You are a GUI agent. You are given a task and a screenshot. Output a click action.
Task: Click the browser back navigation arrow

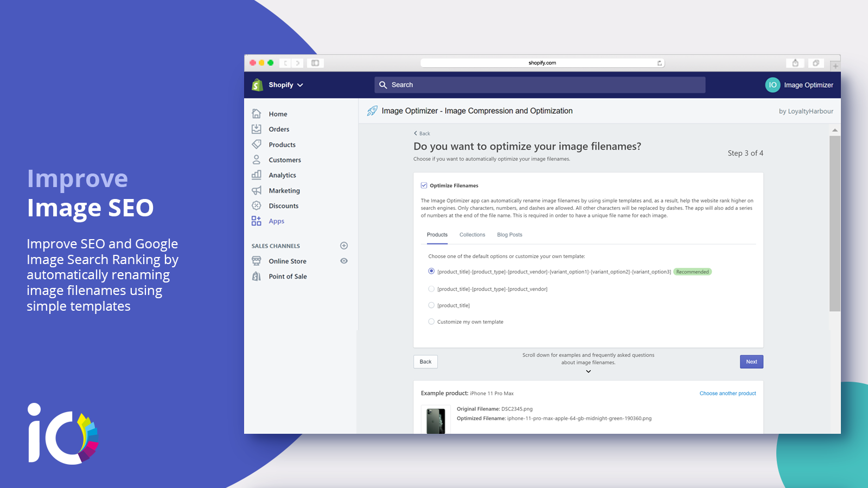[285, 63]
